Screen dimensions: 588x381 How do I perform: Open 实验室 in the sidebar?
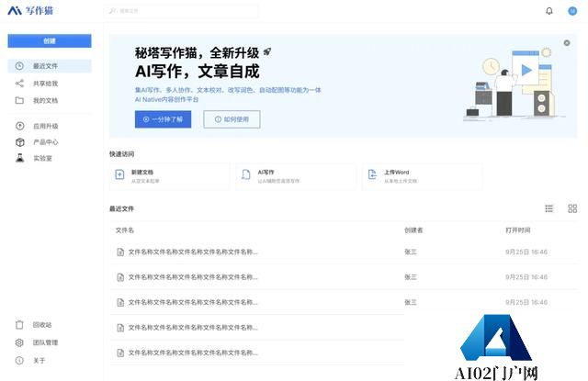click(42, 158)
